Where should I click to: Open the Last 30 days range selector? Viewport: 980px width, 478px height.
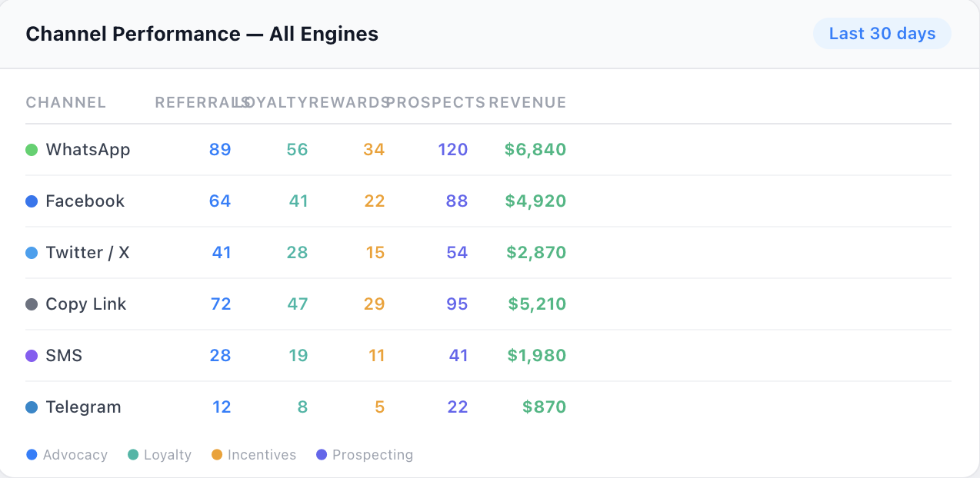point(882,34)
